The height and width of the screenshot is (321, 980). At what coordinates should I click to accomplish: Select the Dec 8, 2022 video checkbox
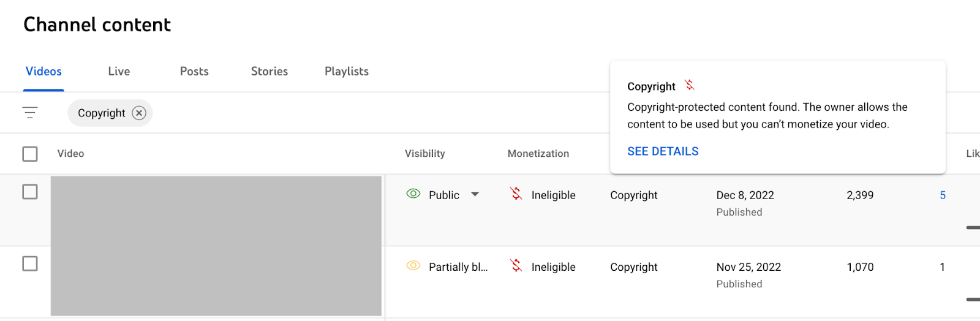(30, 192)
